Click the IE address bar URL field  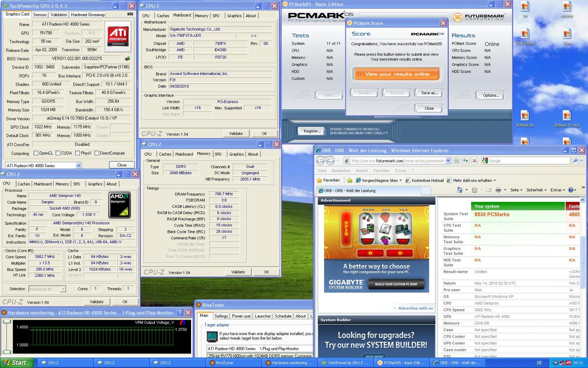[x=398, y=160]
